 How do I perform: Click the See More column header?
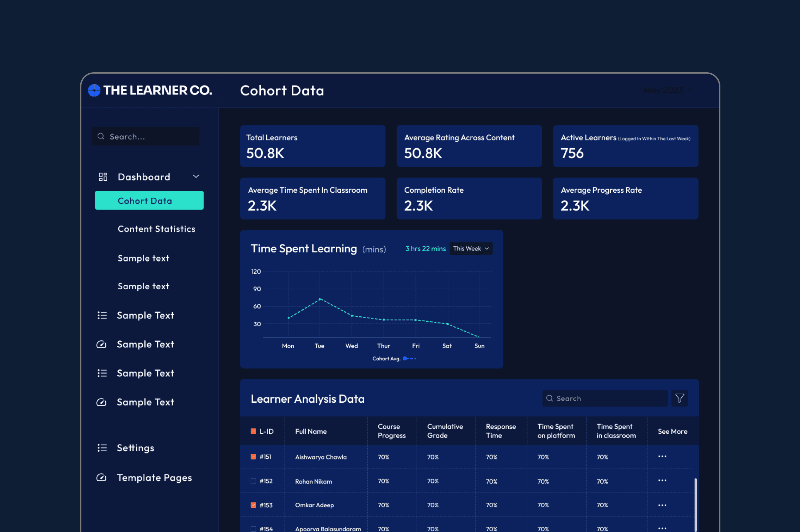tap(672, 431)
